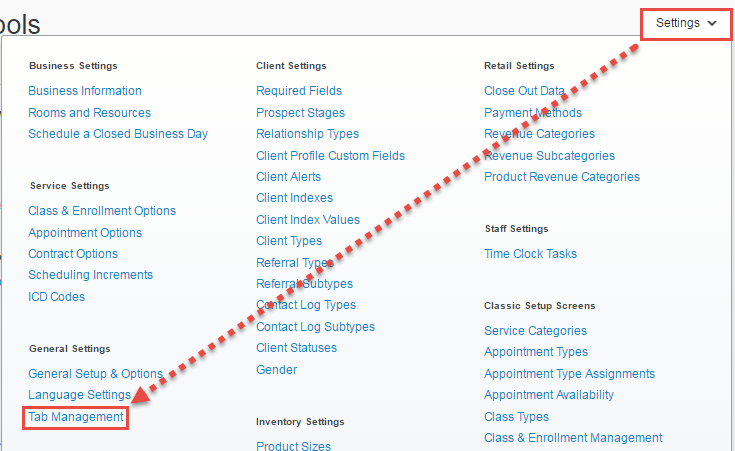This screenshot has height=451, width=735.
Task: Open General Setup & Options
Action: (x=95, y=373)
